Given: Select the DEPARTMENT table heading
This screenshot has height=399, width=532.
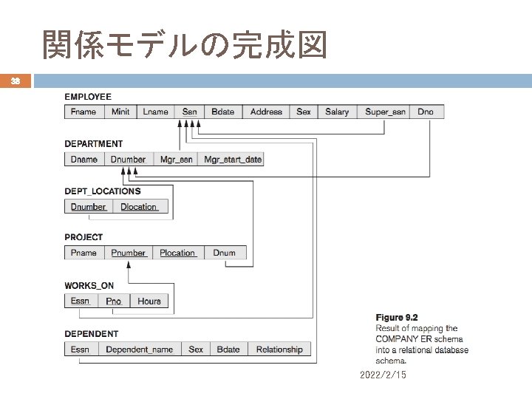Looking at the screenshot, I should [94, 144].
